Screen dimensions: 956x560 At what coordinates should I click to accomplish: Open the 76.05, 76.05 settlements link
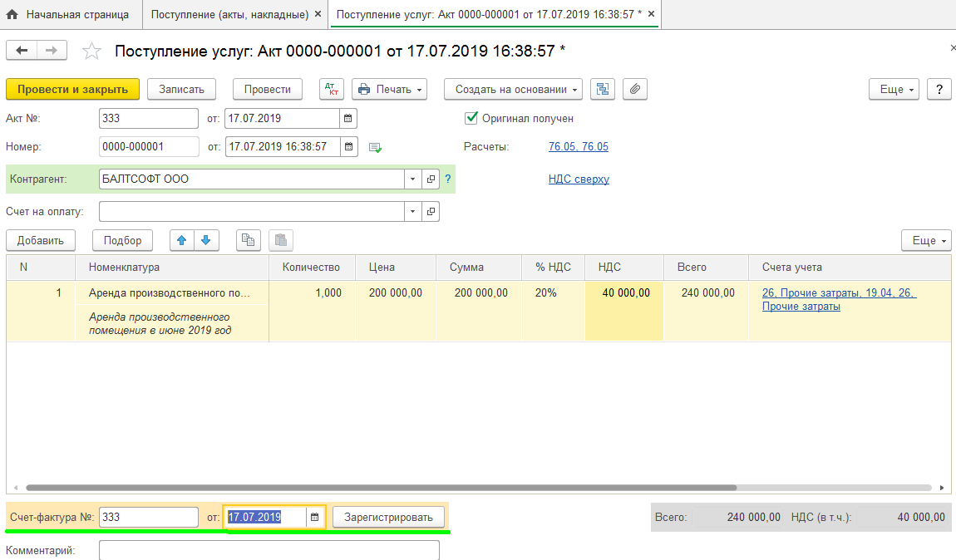[578, 147]
